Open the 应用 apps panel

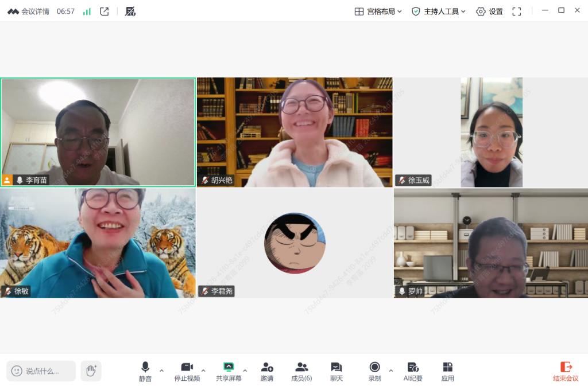point(447,371)
